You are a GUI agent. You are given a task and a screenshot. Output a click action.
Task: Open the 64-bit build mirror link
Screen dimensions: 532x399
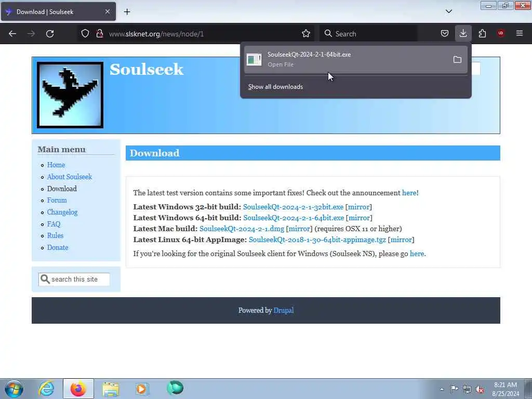click(x=359, y=218)
